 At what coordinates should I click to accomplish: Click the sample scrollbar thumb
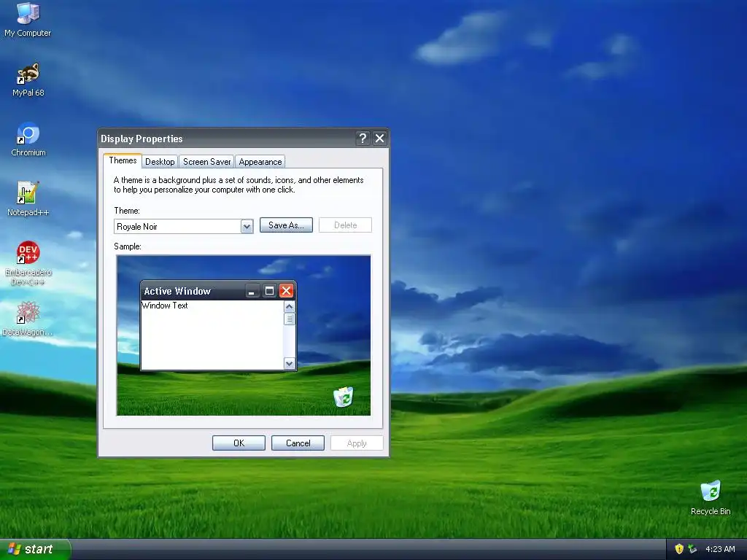pos(289,319)
